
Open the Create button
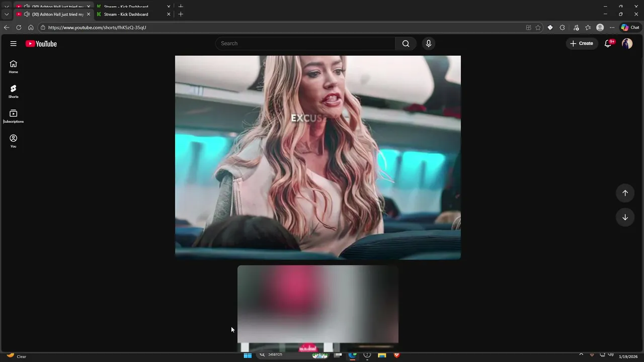[x=582, y=43]
